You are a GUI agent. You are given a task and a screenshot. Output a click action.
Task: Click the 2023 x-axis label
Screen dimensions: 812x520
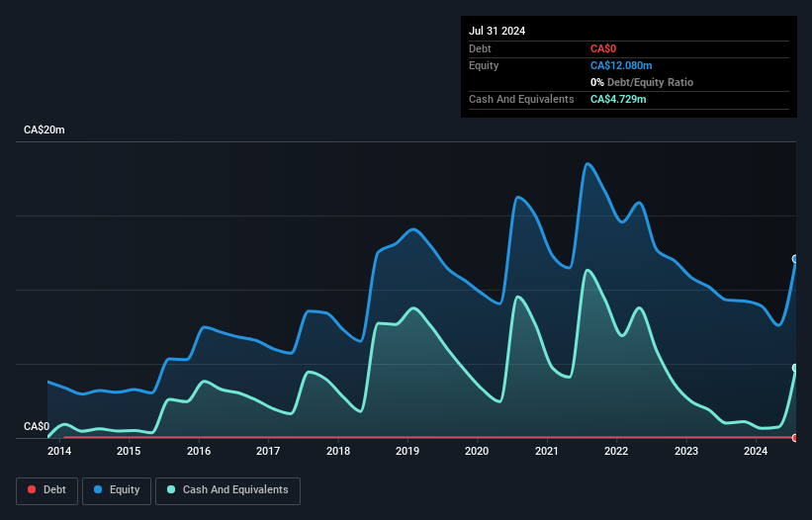686,451
